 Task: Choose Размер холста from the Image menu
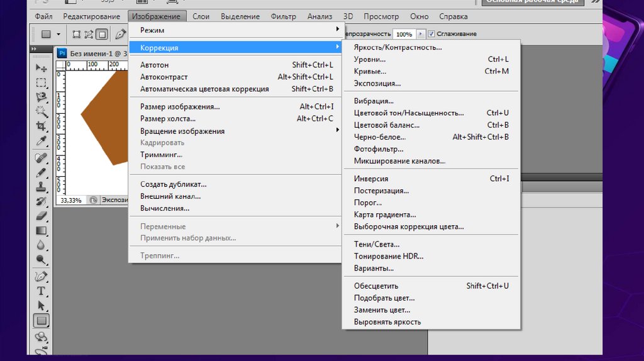pos(167,118)
